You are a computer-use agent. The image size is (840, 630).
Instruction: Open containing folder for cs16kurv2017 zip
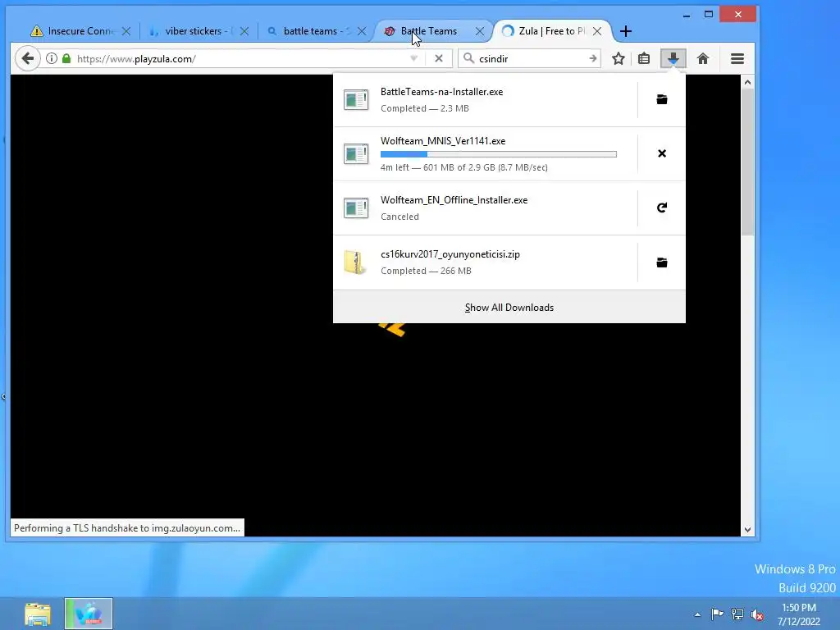coord(662,262)
